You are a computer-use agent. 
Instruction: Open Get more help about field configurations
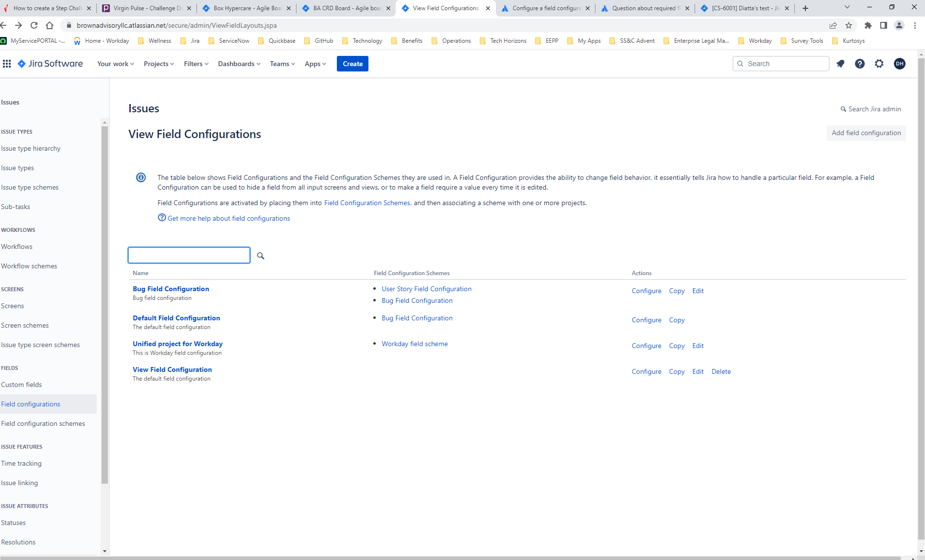click(228, 218)
